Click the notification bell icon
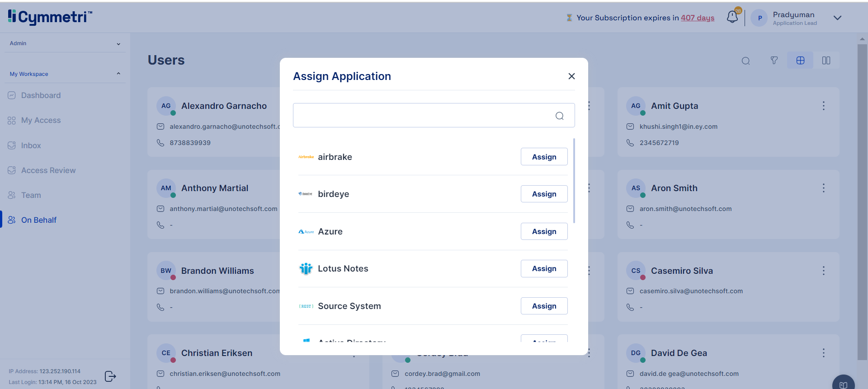Viewport: 868px width, 389px height. coord(732,17)
